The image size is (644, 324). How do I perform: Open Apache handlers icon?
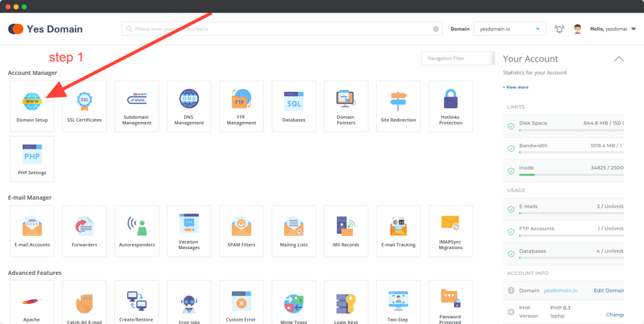coord(32,302)
